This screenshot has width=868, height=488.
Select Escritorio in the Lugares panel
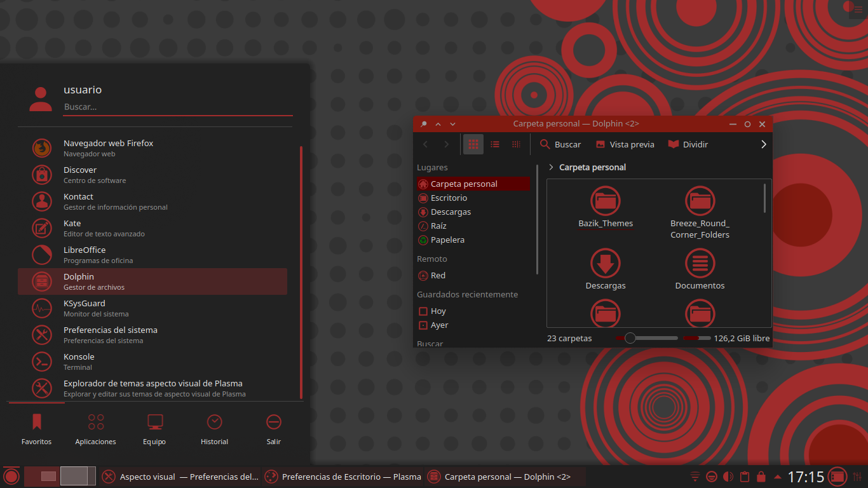click(473, 198)
